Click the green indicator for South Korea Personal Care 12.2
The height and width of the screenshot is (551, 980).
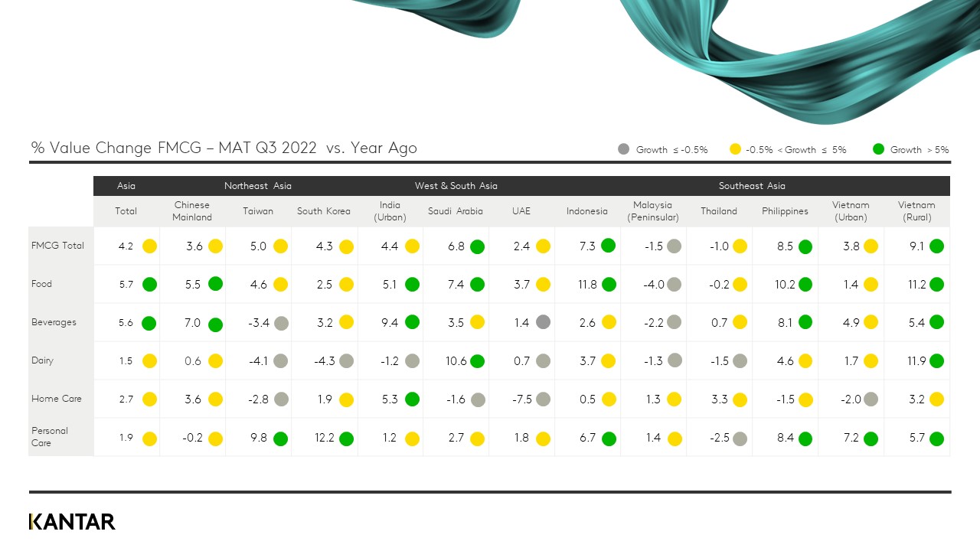point(346,439)
